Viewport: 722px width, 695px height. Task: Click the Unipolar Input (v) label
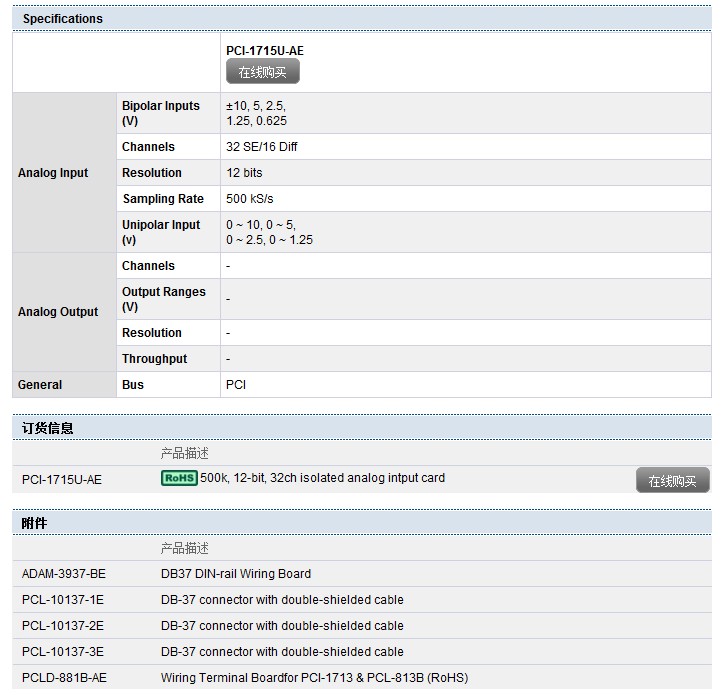(161, 232)
